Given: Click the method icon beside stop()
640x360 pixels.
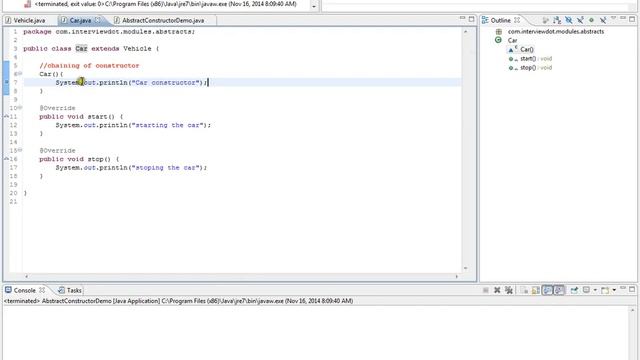Looking at the screenshot, I should (511, 68).
